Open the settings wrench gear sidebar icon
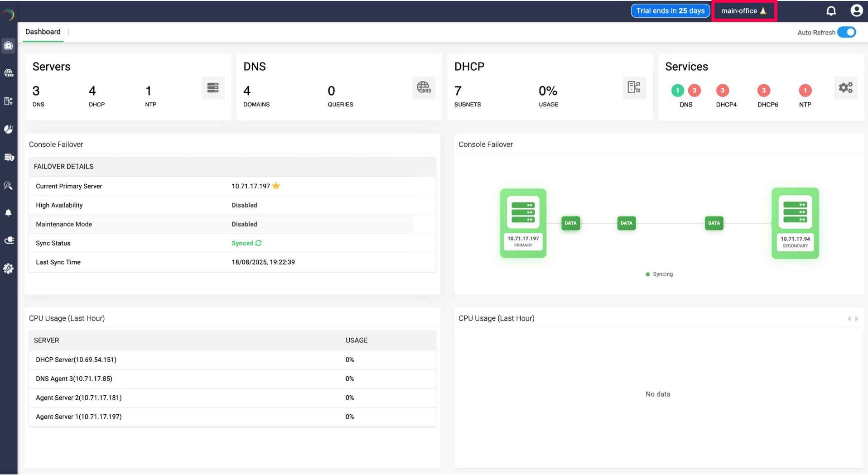 click(x=9, y=269)
